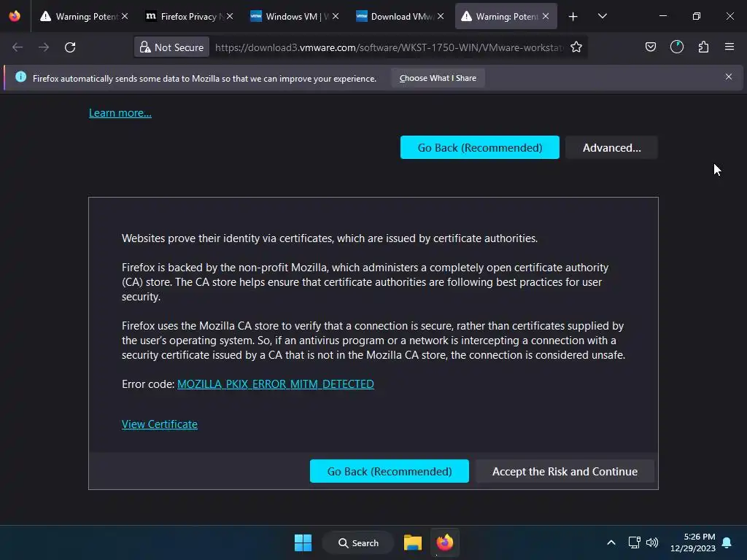Click the warning triangle icon on active tab
Screen dimensions: 747x560
click(x=467, y=16)
